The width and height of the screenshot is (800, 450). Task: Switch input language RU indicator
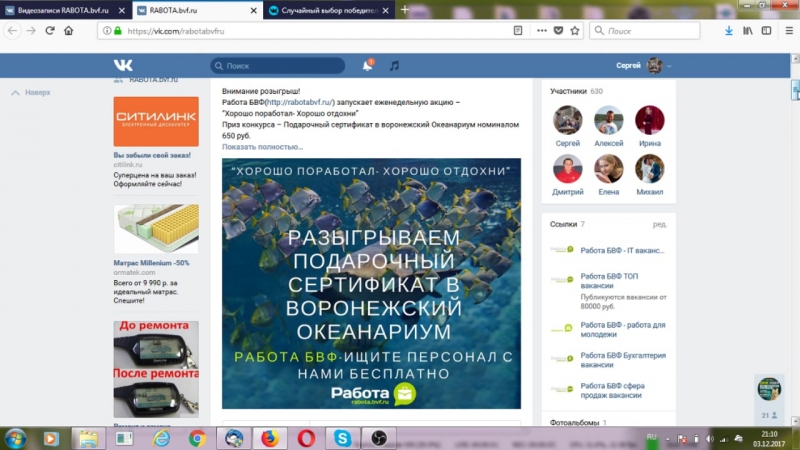[x=651, y=439]
